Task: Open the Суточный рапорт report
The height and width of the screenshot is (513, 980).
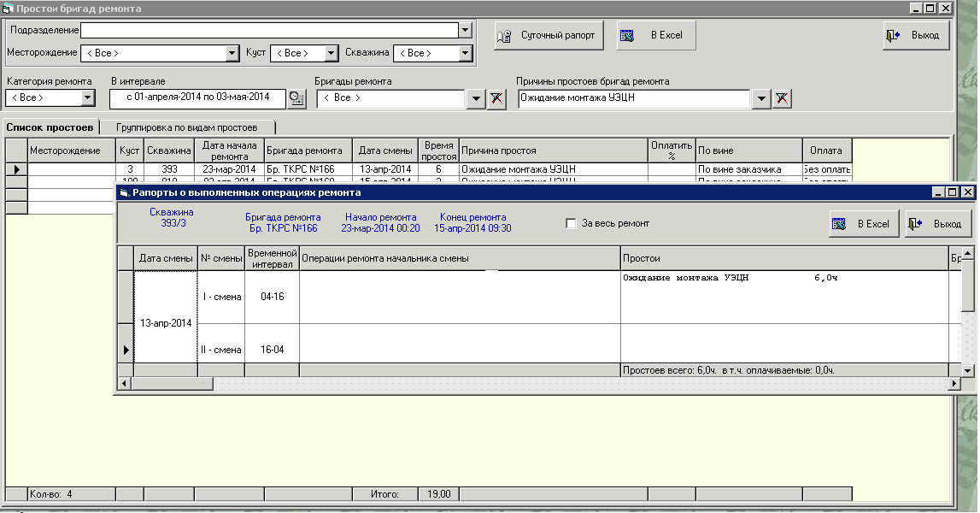Action: tap(549, 36)
